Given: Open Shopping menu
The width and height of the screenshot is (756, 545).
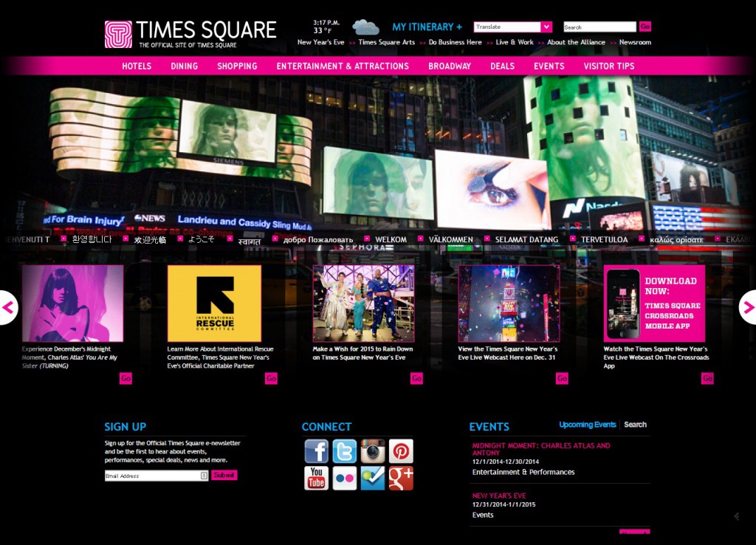Looking at the screenshot, I should pos(237,66).
